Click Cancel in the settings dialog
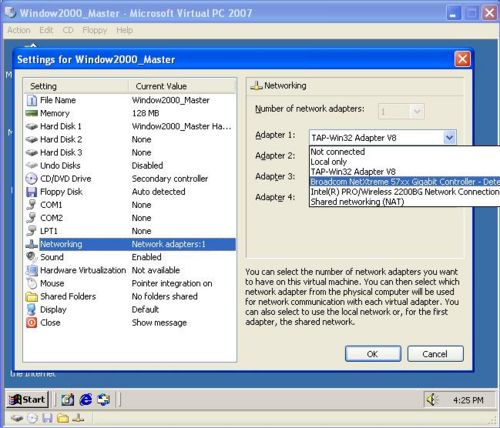 coord(435,354)
